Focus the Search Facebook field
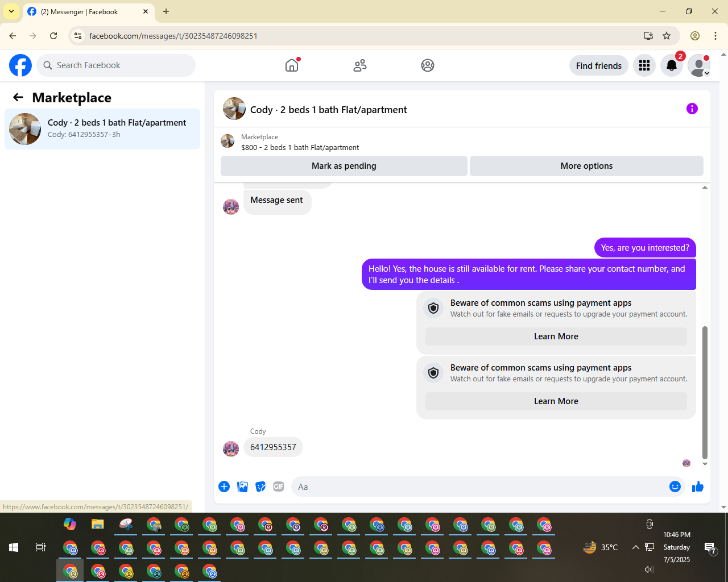 click(x=116, y=65)
